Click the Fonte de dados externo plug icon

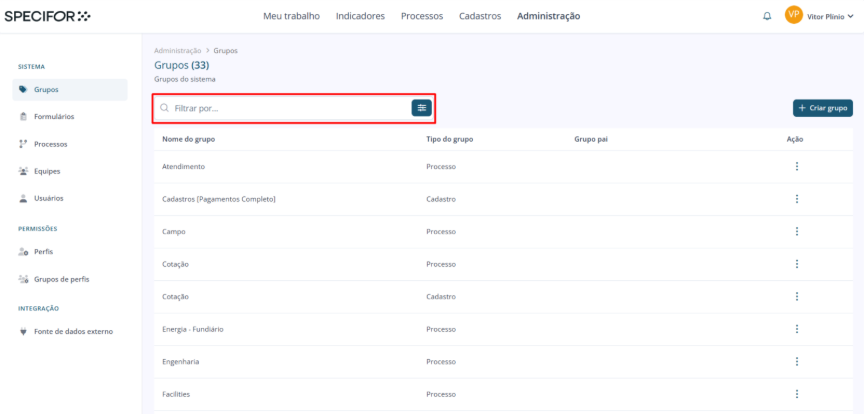tap(23, 331)
